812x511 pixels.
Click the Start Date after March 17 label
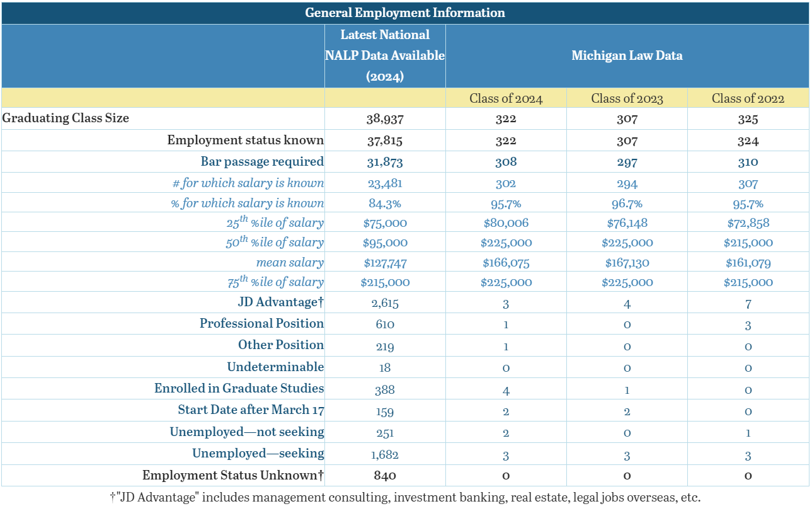tap(251, 410)
